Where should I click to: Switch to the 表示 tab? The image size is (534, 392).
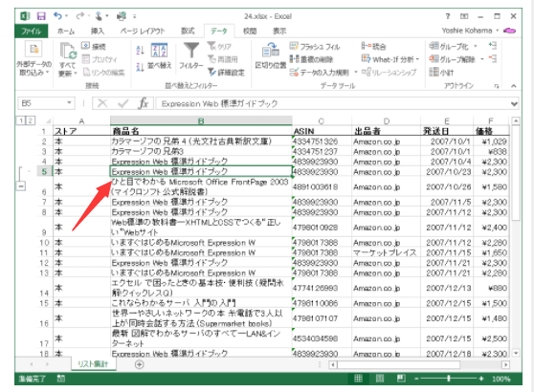pyautogui.click(x=279, y=32)
